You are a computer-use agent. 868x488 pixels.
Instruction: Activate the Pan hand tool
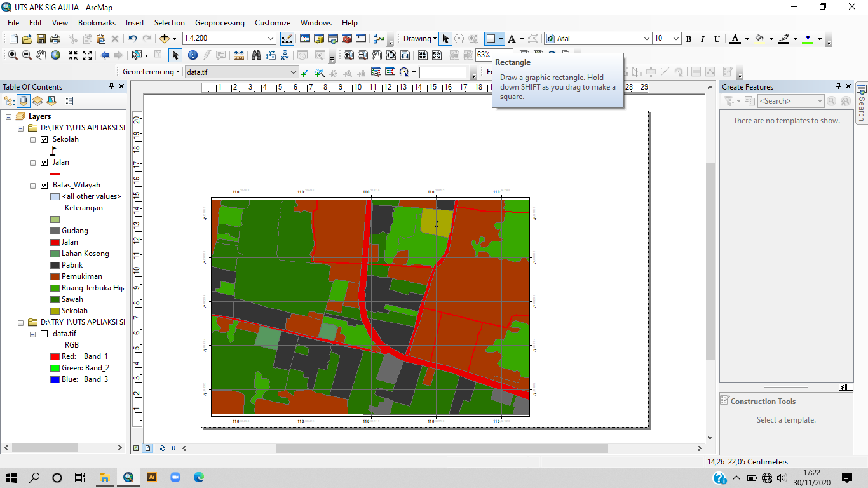click(x=41, y=55)
